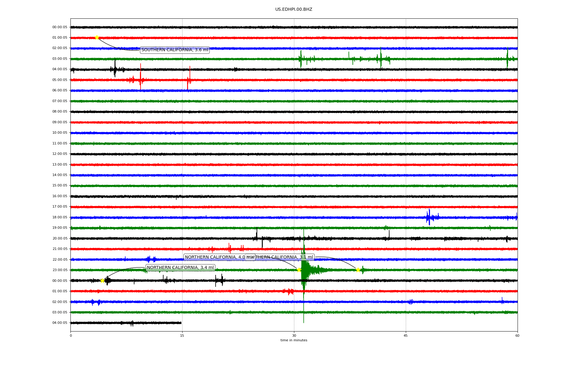Click the star marker at the large green earthquake onset

299,270
